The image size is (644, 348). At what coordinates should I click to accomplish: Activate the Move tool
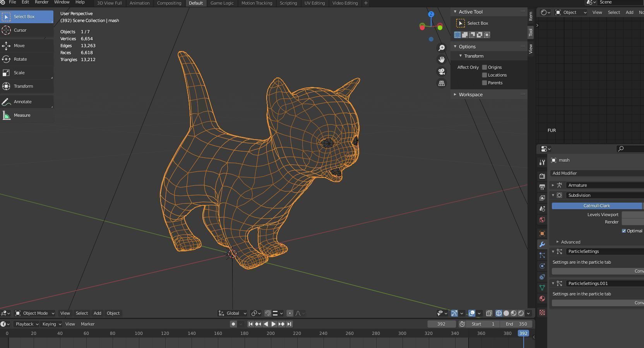[x=26, y=46]
